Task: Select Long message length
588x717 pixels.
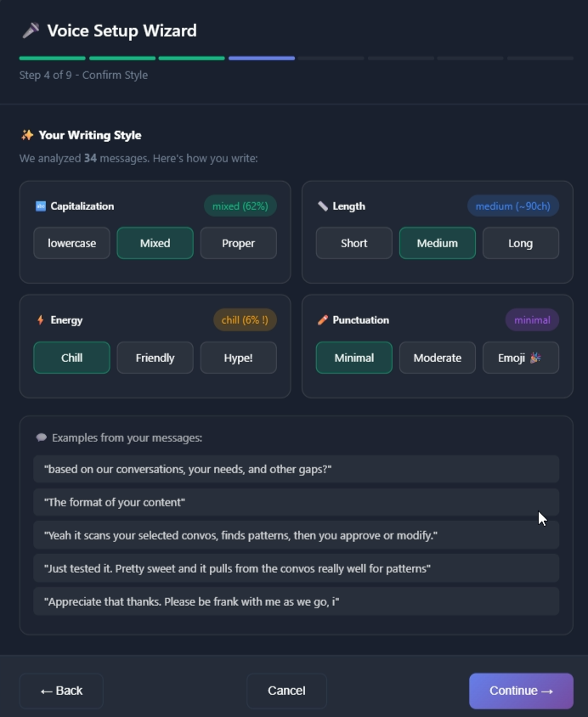Action: coord(521,243)
